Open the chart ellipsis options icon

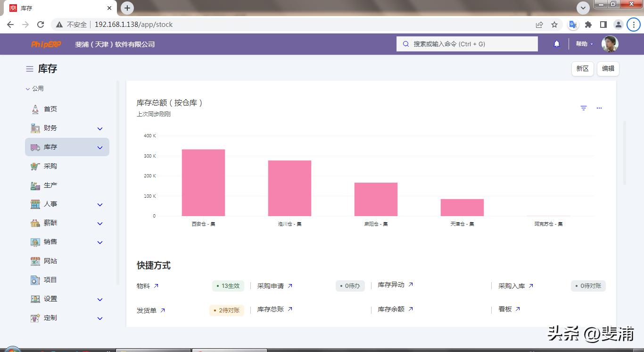click(x=599, y=108)
